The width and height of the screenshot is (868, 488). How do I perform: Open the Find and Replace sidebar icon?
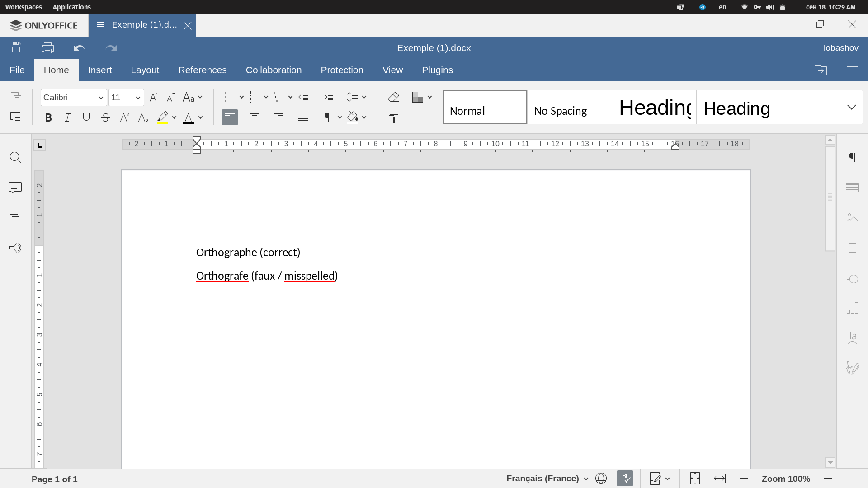click(x=15, y=157)
